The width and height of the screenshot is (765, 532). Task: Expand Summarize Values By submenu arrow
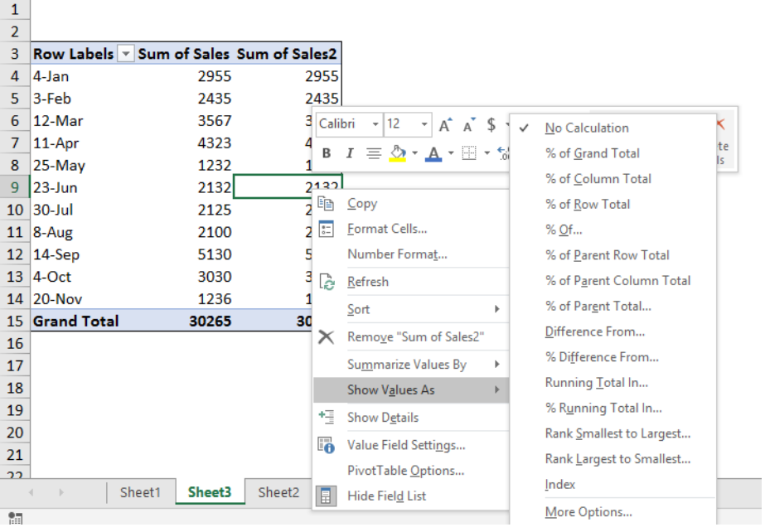pos(496,365)
